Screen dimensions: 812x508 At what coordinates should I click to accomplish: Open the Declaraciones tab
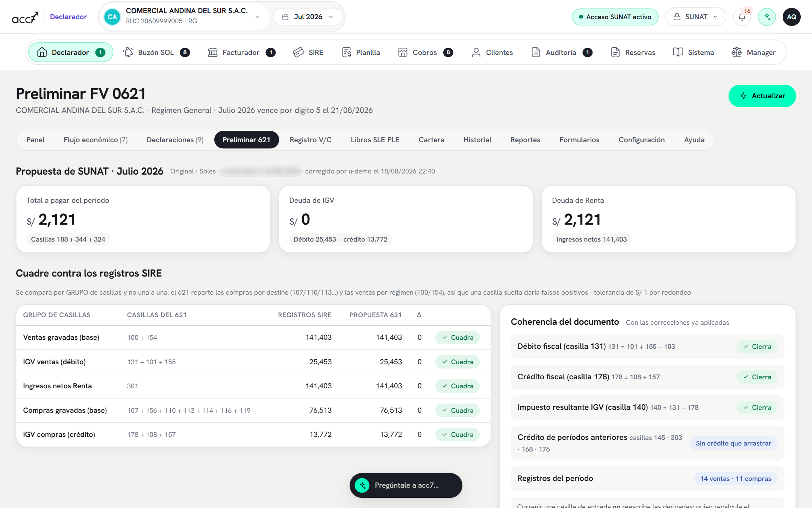175,140
